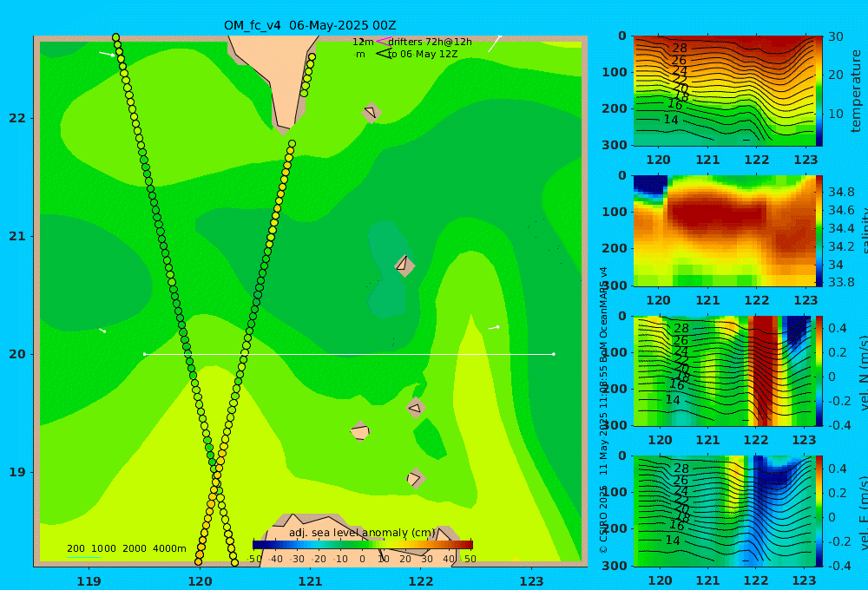Click the magenta drifter arrow in the legend
This screenshot has height=590, width=868.
[383, 41]
